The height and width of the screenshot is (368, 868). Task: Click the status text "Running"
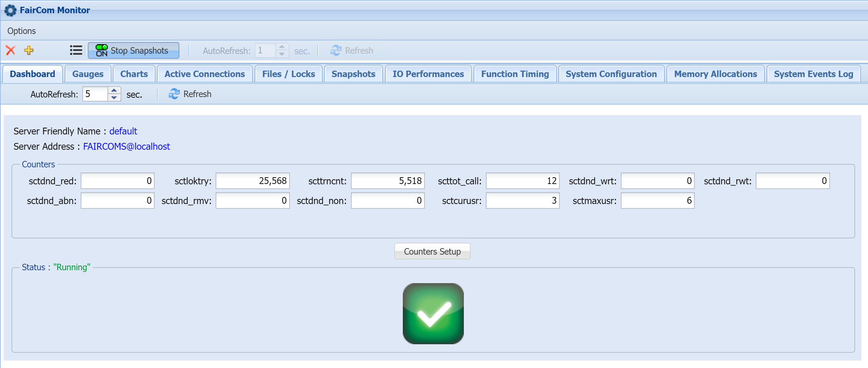[72, 267]
